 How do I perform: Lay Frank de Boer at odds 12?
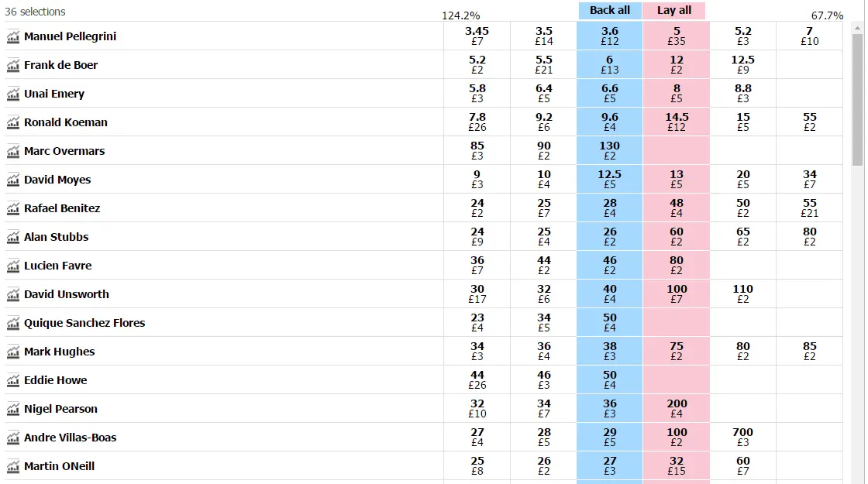tap(677, 65)
